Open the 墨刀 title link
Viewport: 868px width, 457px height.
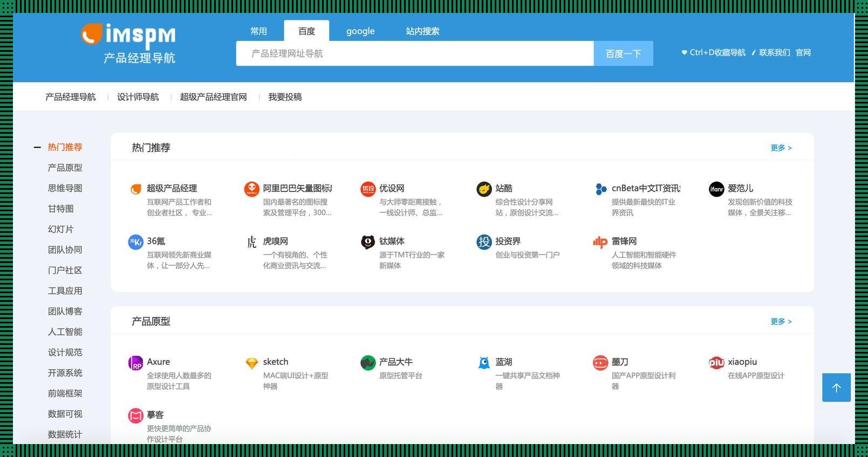coord(620,362)
